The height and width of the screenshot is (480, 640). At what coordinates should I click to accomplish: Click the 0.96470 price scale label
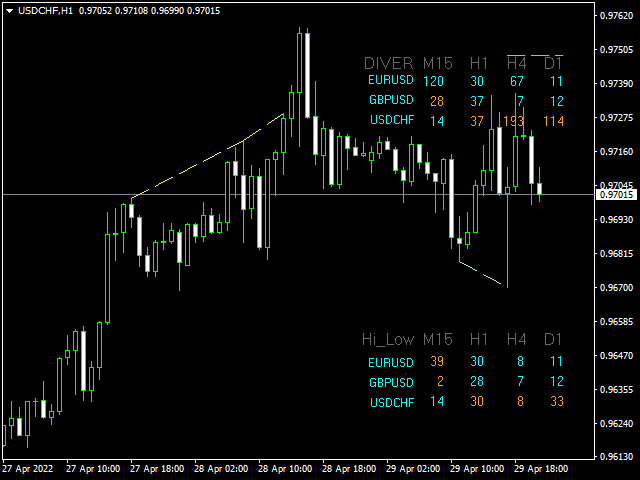617,356
